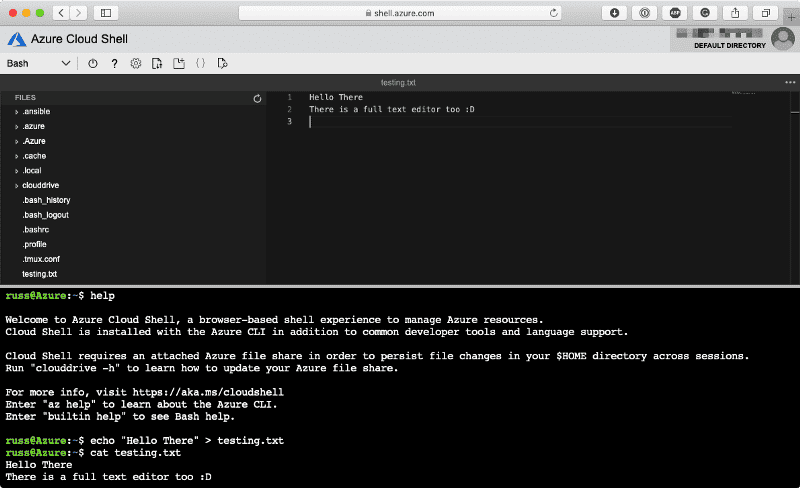Expand the .ansible folder

pos(37,112)
